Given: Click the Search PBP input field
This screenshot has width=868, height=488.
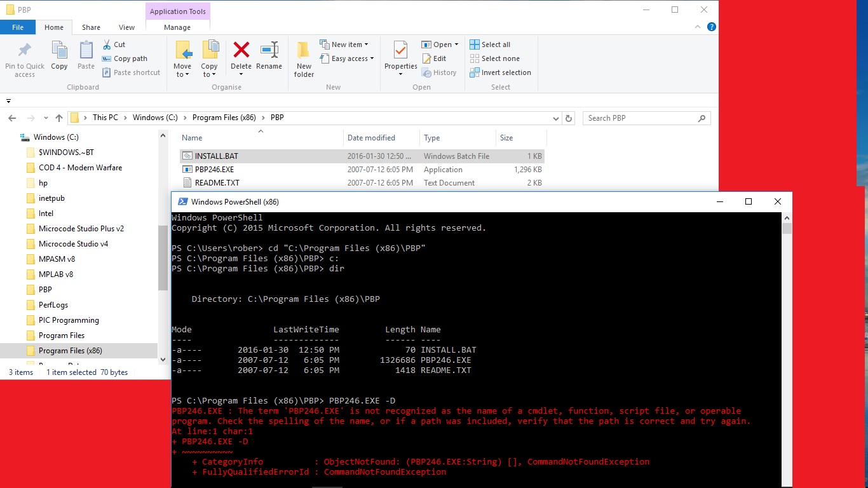Looking at the screenshot, I should 641,118.
